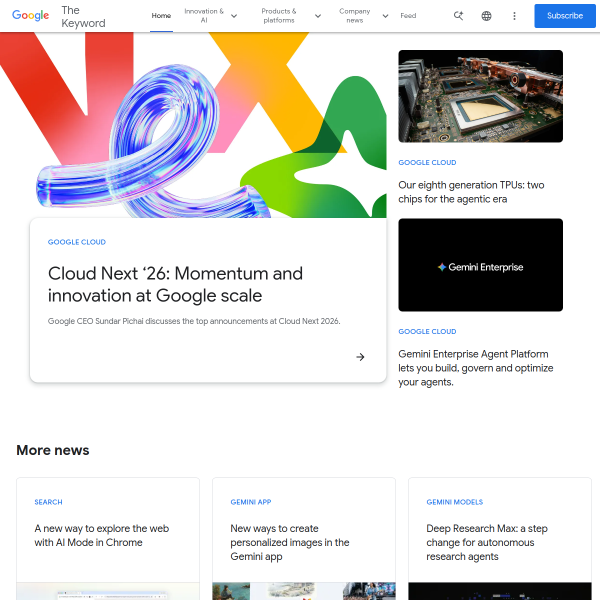Click the Search category tag
Screen dimensions: 600x600
point(48,502)
